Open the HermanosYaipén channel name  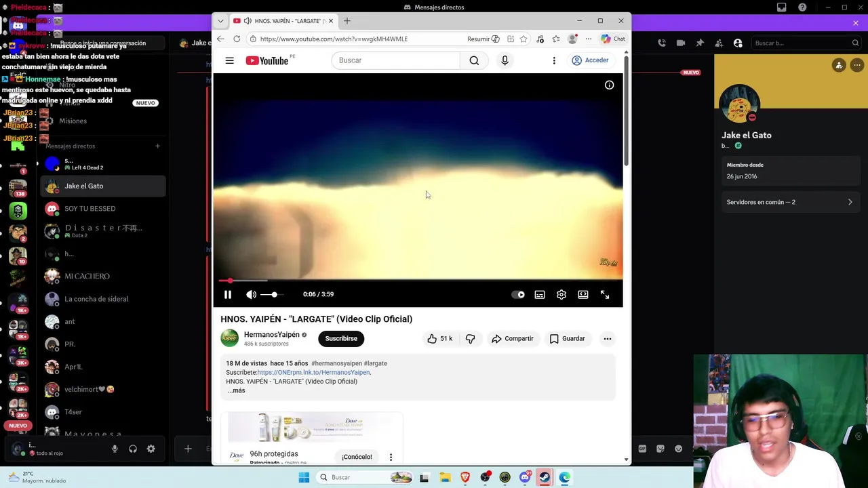(x=271, y=335)
